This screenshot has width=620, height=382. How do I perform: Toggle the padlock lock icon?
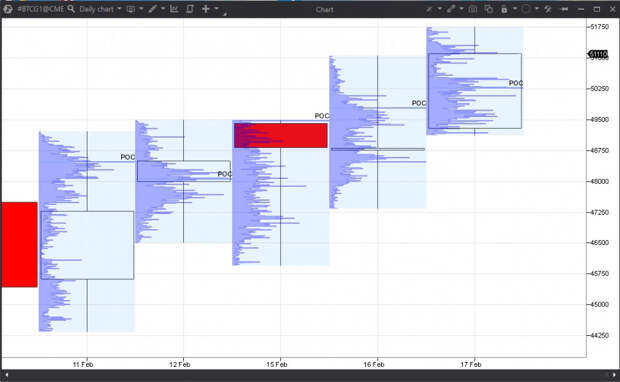[x=504, y=9]
